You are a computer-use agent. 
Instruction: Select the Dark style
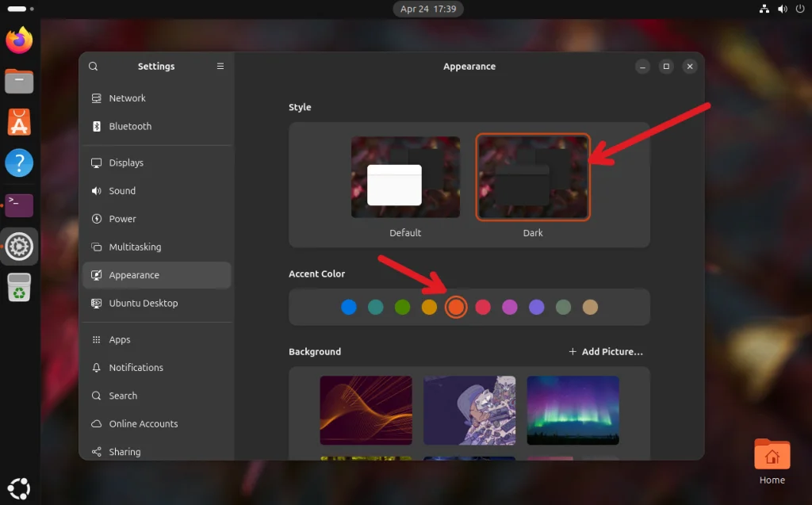coord(533,177)
